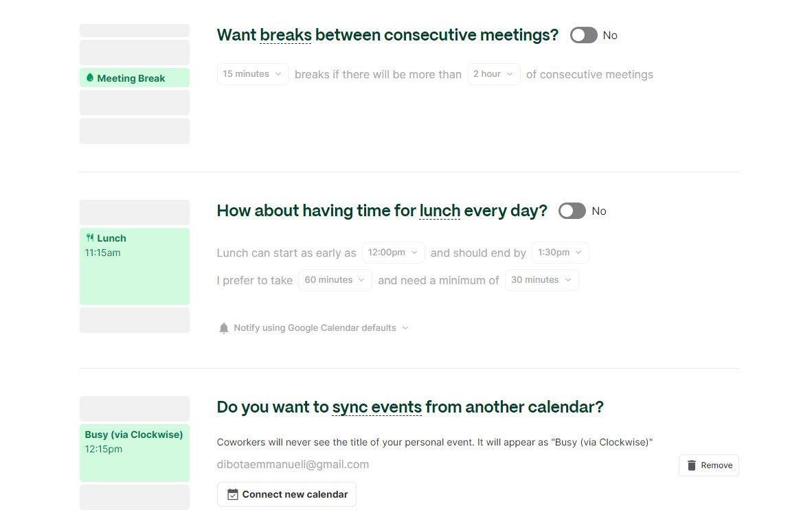This screenshot has width=801, height=532.
Task: Change the 12:00pm lunch start time dropdown
Action: point(393,253)
